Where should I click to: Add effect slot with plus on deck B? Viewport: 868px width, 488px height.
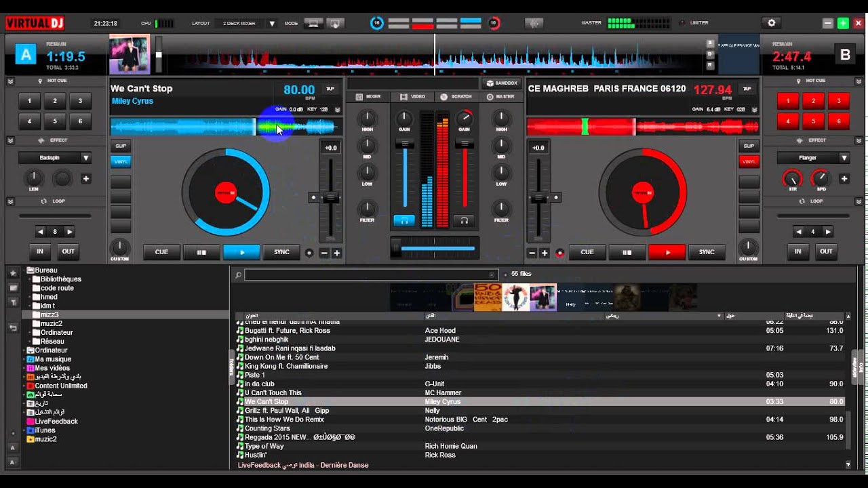click(x=844, y=179)
